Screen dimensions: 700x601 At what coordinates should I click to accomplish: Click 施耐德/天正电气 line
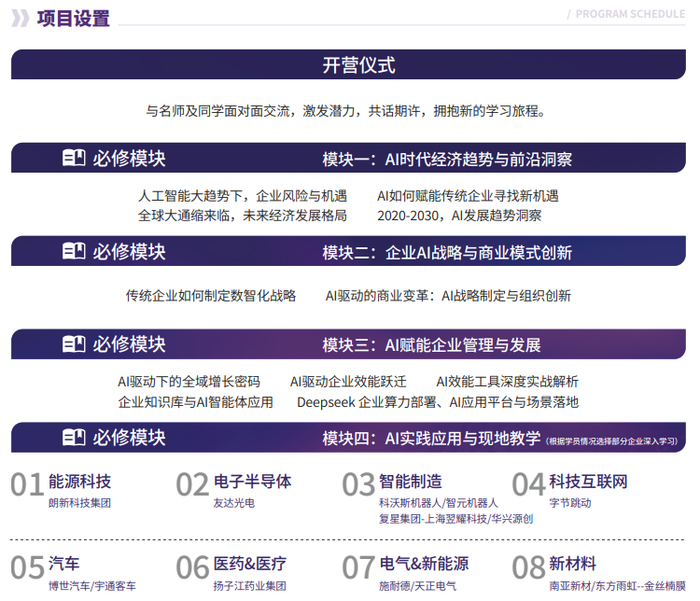click(x=417, y=585)
